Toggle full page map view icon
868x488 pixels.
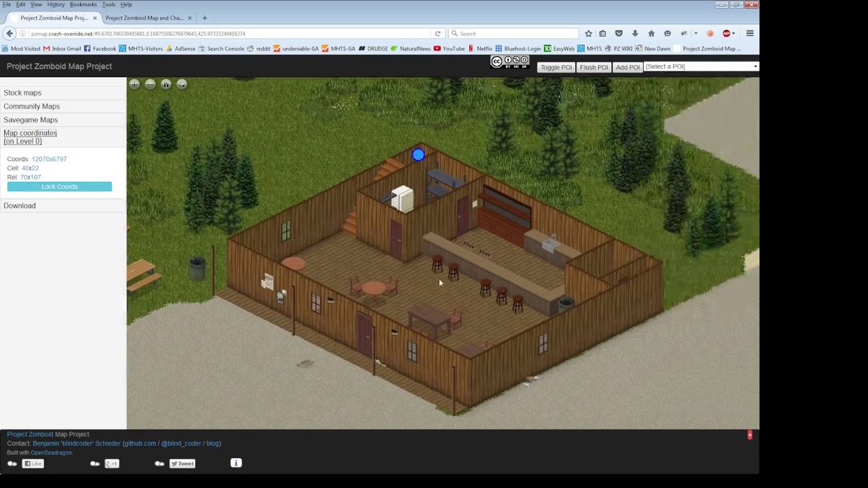click(x=182, y=84)
